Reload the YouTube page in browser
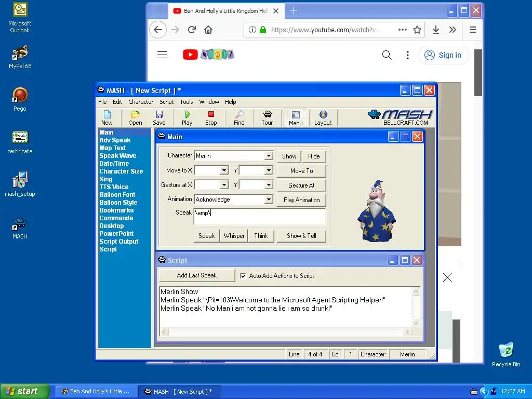The width and height of the screenshot is (532, 399). (x=192, y=30)
